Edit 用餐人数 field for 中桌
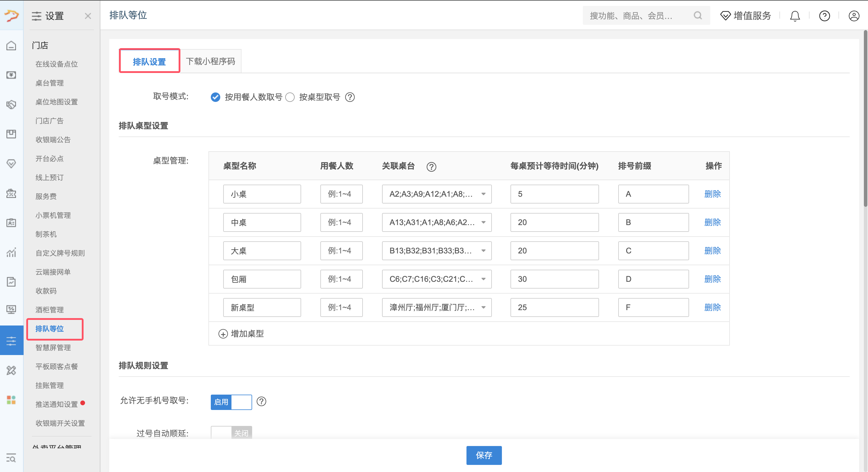The image size is (868, 472). coord(341,222)
